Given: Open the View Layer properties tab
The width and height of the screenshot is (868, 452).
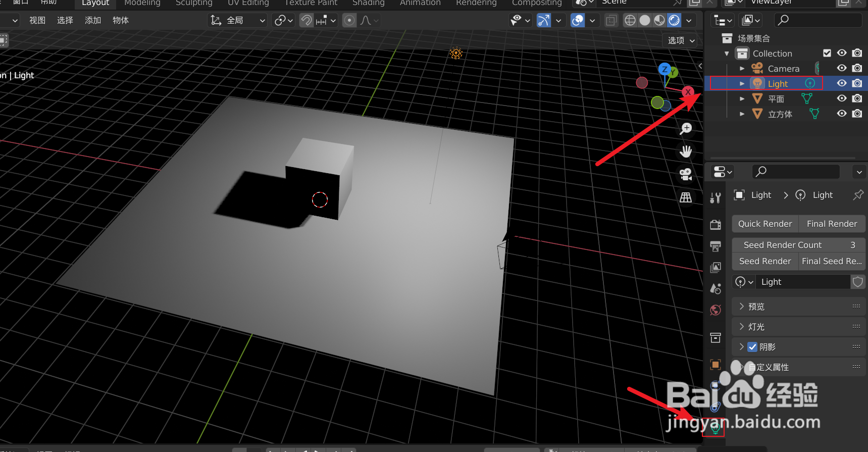Looking at the screenshot, I should pyautogui.click(x=716, y=267).
